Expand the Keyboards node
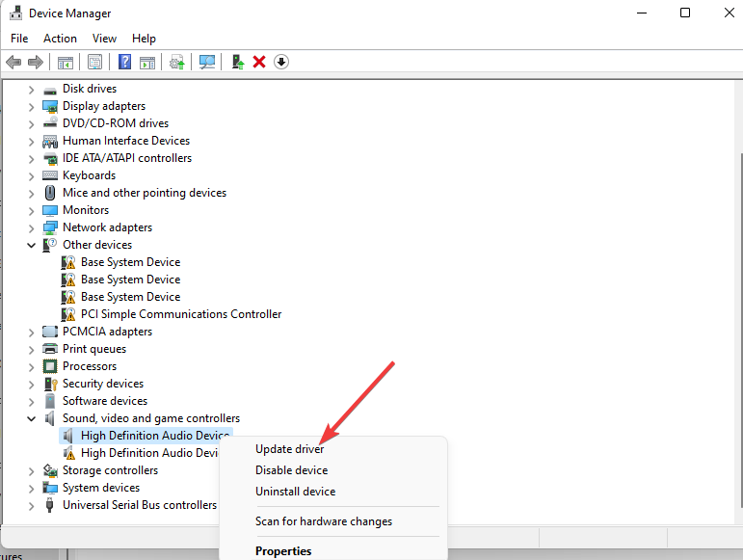Viewport: 743px width, 560px height. pos(31,176)
